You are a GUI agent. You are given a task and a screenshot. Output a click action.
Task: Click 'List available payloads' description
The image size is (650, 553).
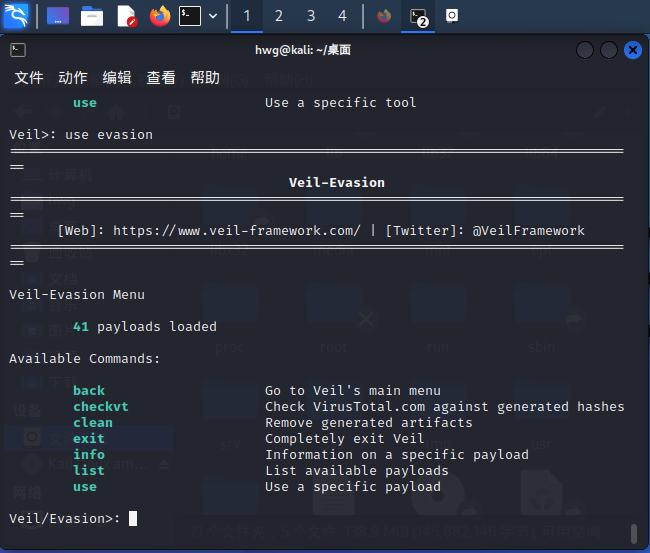[x=357, y=471]
